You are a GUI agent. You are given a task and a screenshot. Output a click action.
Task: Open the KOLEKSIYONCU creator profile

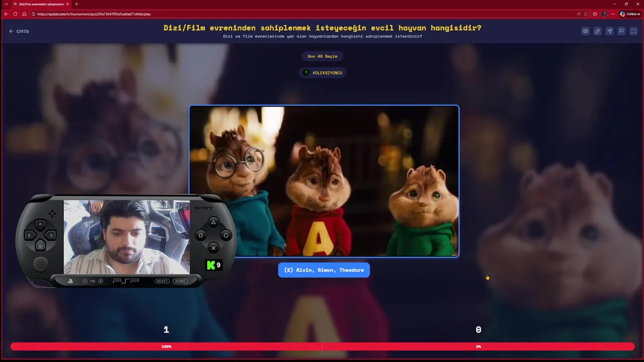click(x=323, y=73)
